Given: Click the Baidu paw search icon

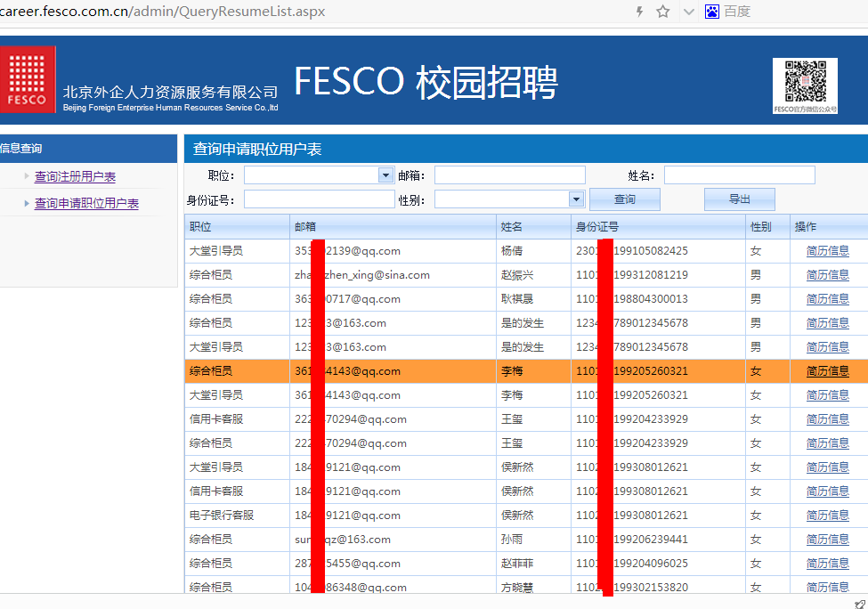Looking at the screenshot, I should coord(712,12).
